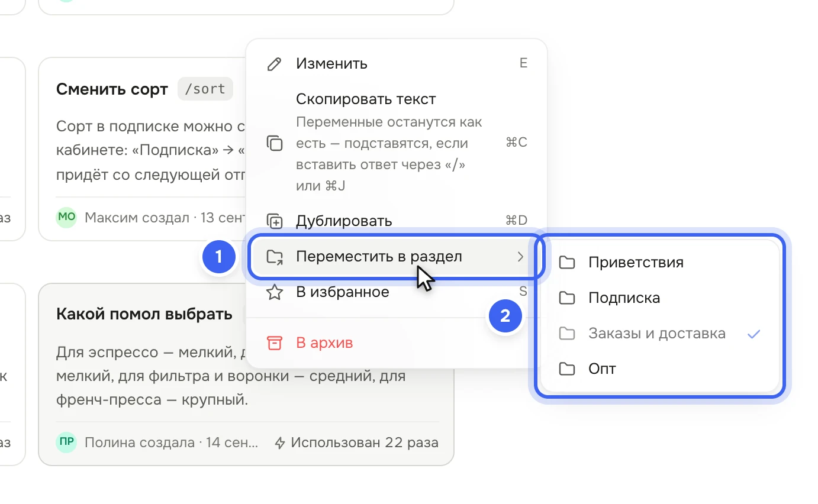Image resolution: width=818 pixels, height=504 pixels.
Task: Click the card title "Сменить сорт"
Action: coord(112,89)
